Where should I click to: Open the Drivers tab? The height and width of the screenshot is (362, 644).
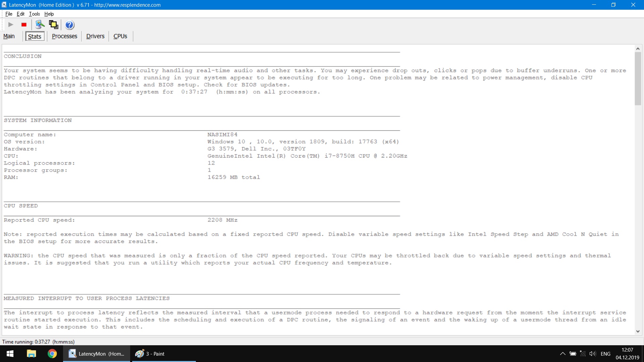tap(95, 36)
